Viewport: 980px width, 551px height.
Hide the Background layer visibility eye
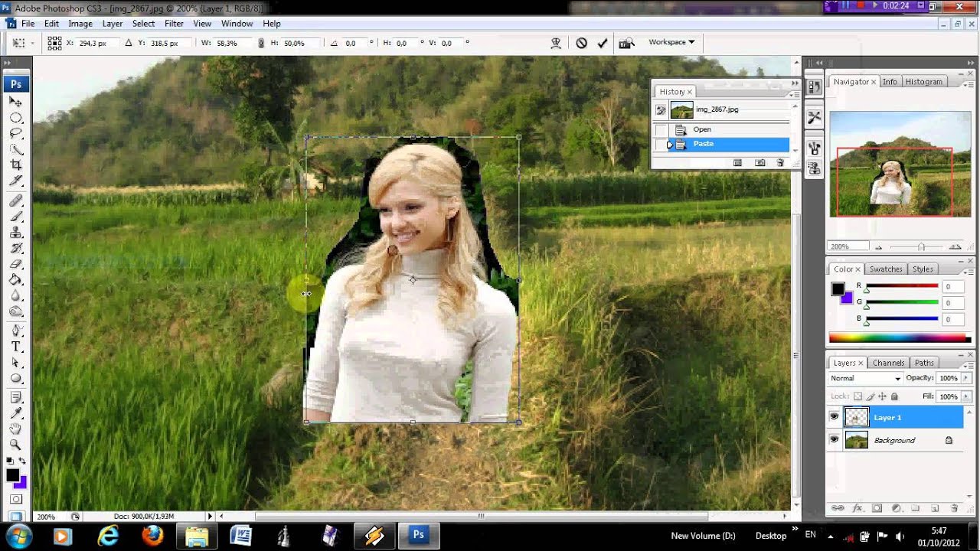click(835, 440)
